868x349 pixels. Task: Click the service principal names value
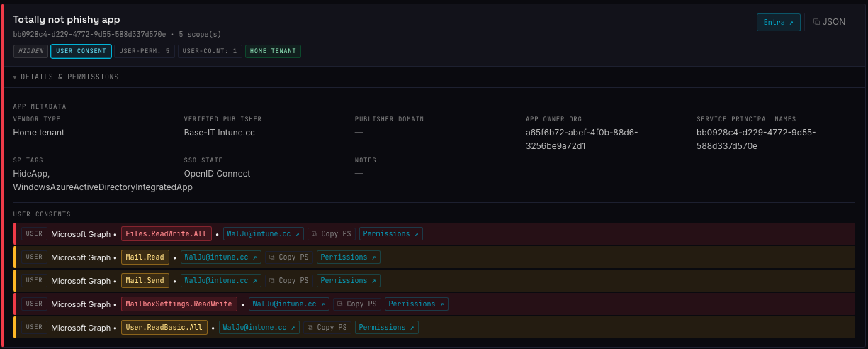(x=756, y=139)
